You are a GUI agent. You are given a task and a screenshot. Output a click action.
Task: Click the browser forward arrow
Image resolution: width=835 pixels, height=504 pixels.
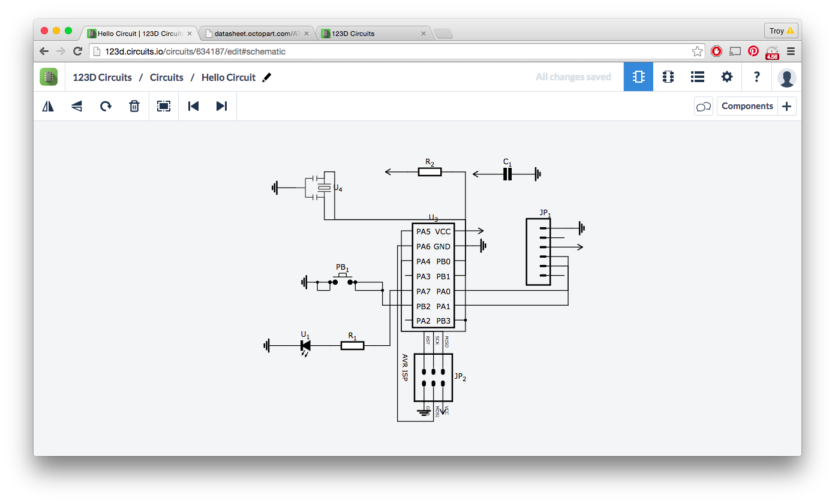61,52
